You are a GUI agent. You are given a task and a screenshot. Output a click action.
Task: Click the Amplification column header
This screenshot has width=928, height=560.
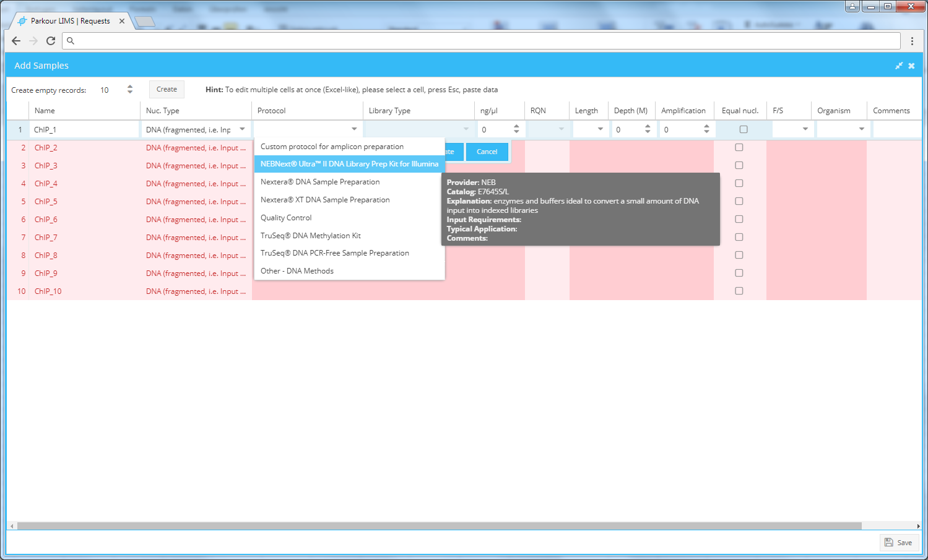pyautogui.click(x=685, y=111)
